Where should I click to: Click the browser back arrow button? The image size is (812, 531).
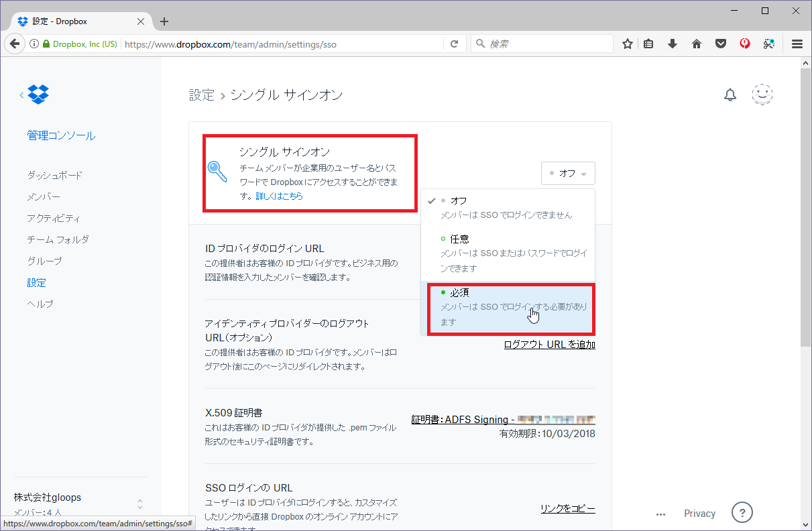pyautogui.click(x=15, y=44)
